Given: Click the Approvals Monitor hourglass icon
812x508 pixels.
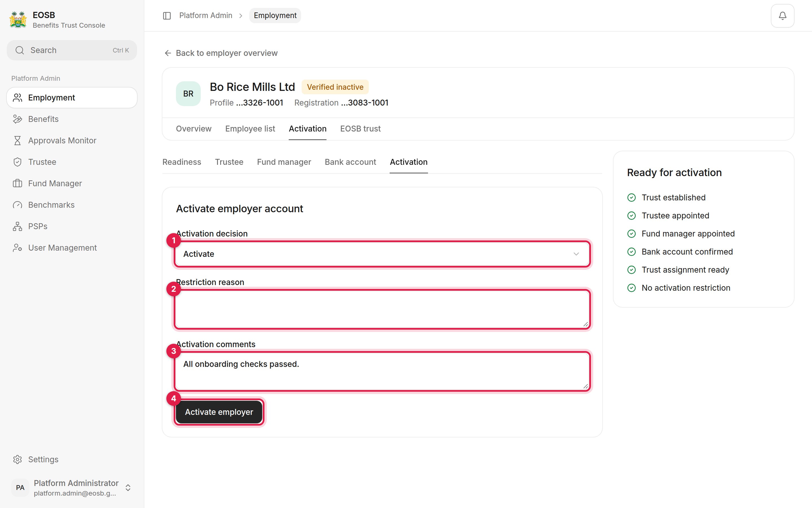Looking at the screenshot, I should pos(17,141).
